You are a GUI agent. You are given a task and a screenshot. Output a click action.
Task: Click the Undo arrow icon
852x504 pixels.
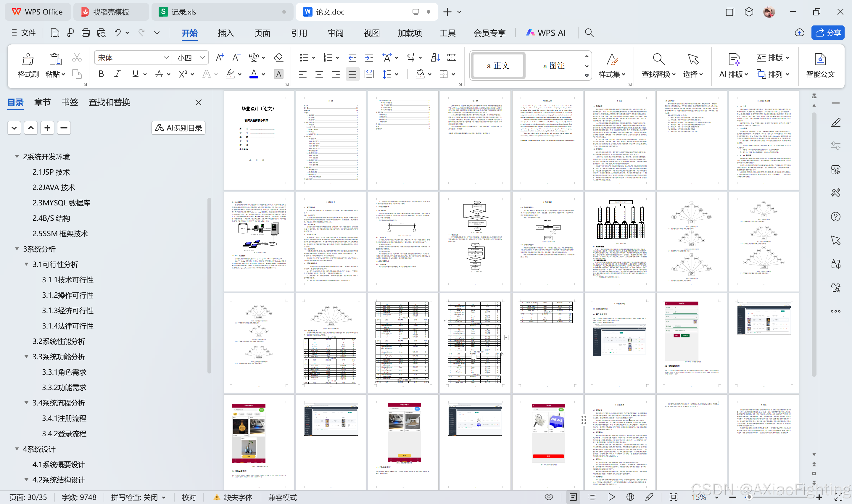117,33
